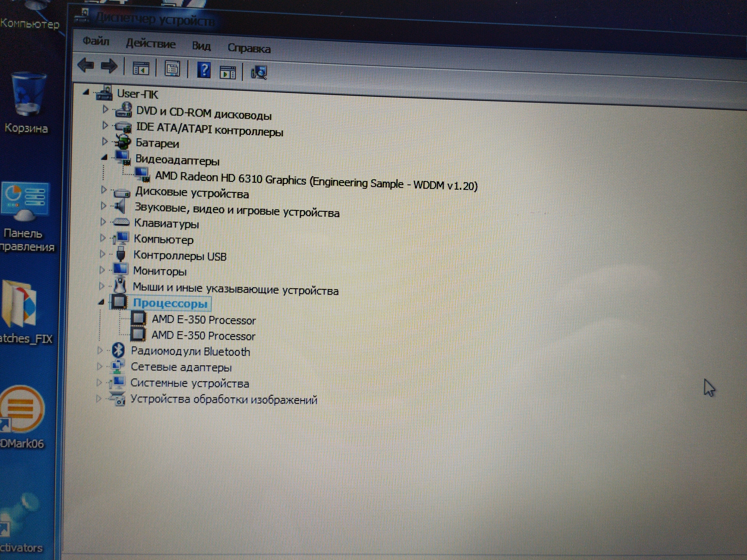The height and width of the screenshot is (560, 747).
Task: Open the Действие menu
Action: pos(151,44)
